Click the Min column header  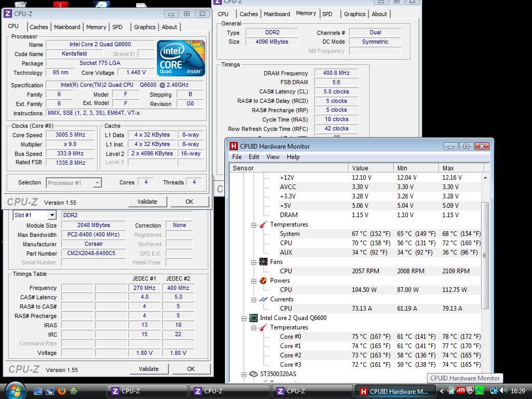pyautogui.click(x=416, y=168)
